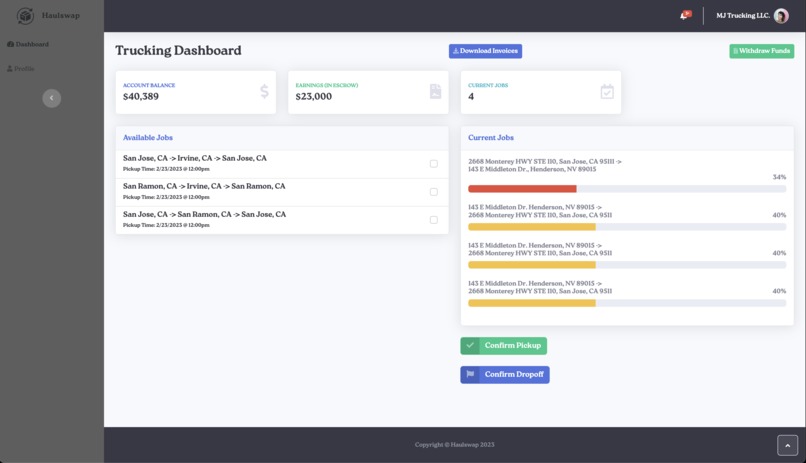Click the Trucking Dashboard title

click(x=178, y=50)
